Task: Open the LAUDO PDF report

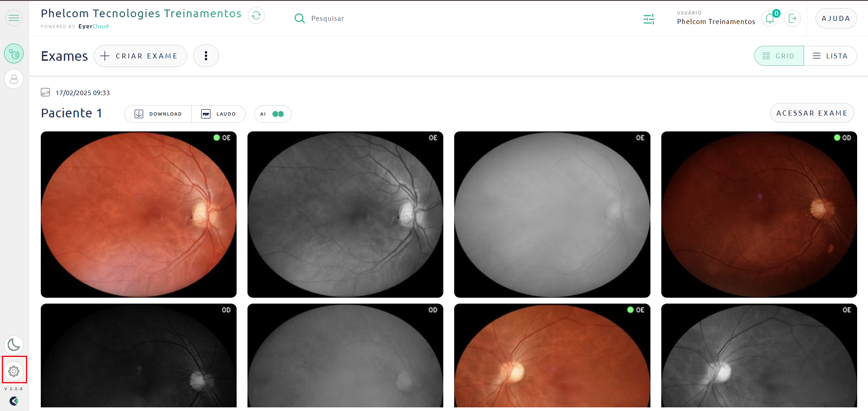Action: pos(218,114)
